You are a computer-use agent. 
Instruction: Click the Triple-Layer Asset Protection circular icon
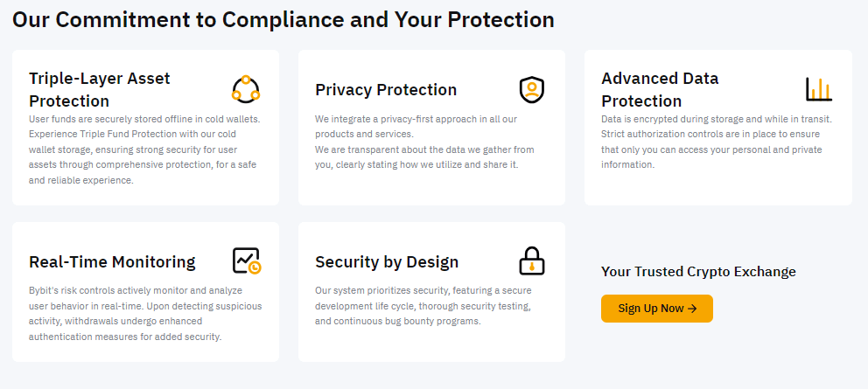[246, 89]
